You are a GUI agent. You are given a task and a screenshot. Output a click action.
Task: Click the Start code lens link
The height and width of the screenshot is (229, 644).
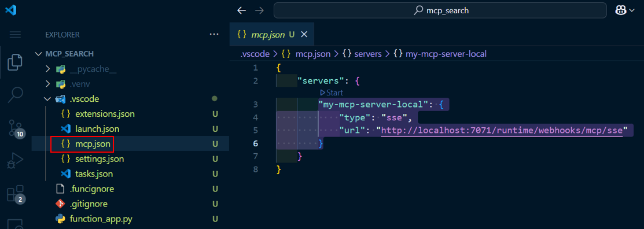(331, 93)
